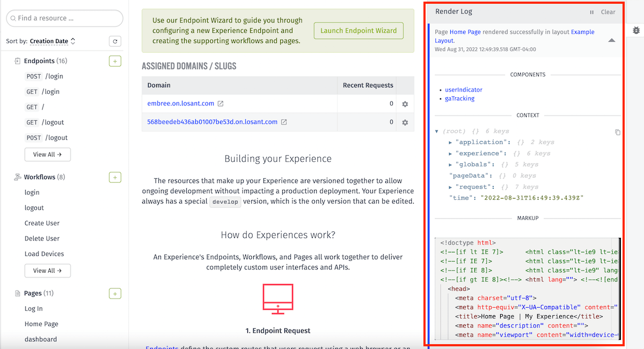Click the Workflows section icon
This screenshot has height=349, width=644.
(17, 177)
